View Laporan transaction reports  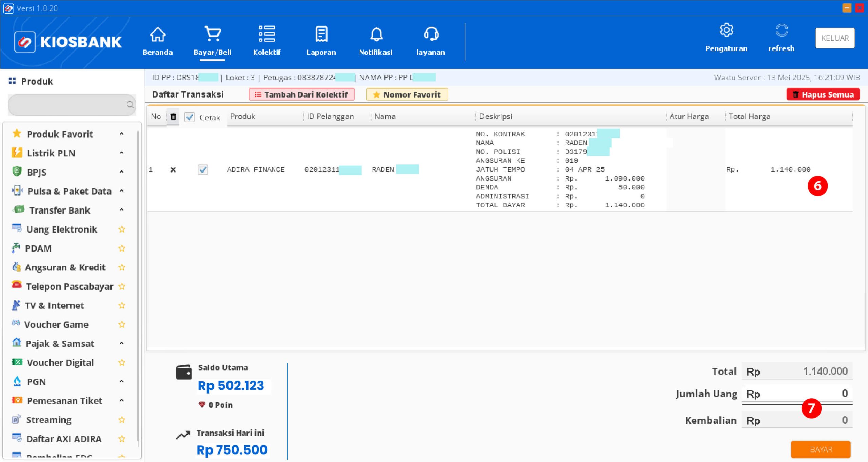[x=321, y=41]
